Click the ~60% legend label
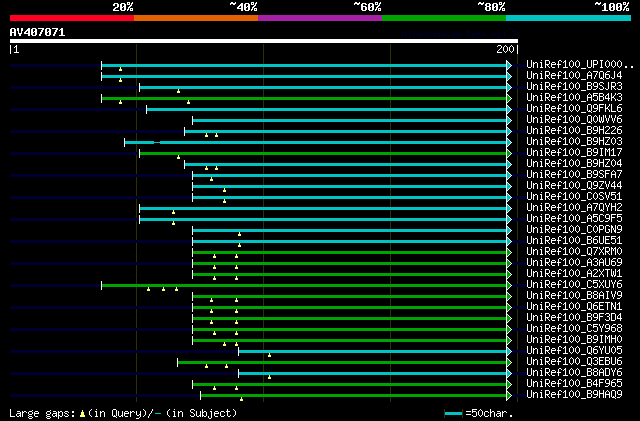Viewport: 640px width, 421px height. 367,7
